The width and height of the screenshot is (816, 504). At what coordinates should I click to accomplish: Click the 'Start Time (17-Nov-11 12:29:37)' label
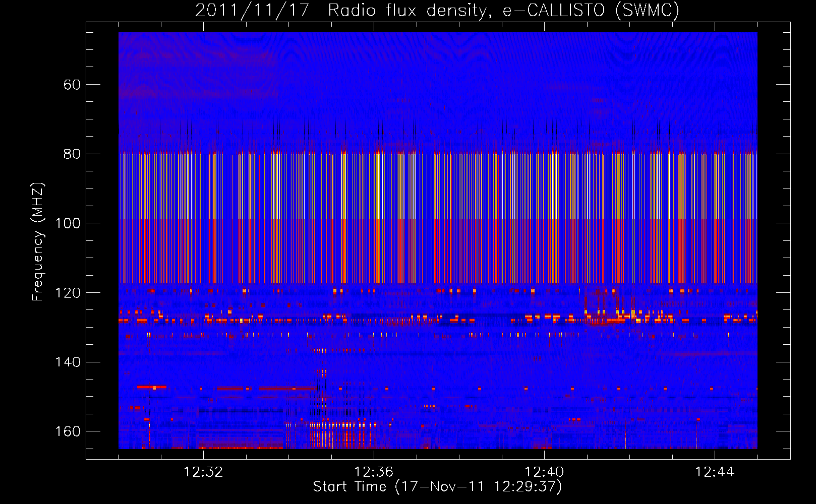point(437,487)
